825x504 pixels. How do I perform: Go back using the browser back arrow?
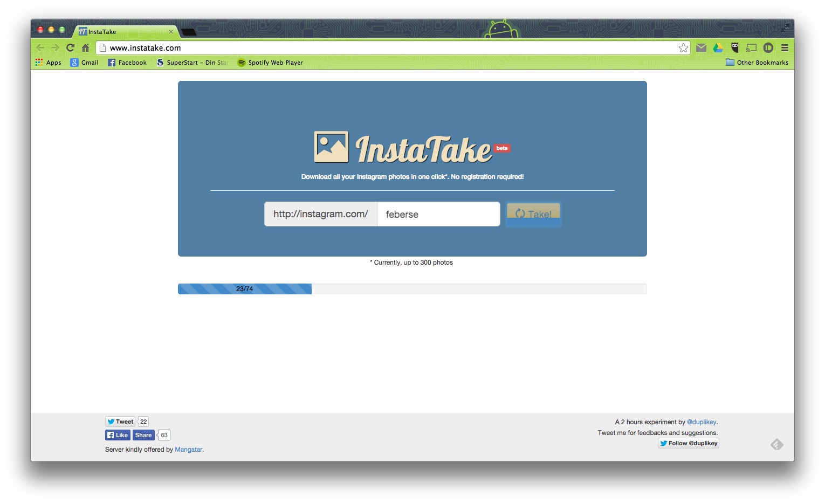tap(40, 47)
